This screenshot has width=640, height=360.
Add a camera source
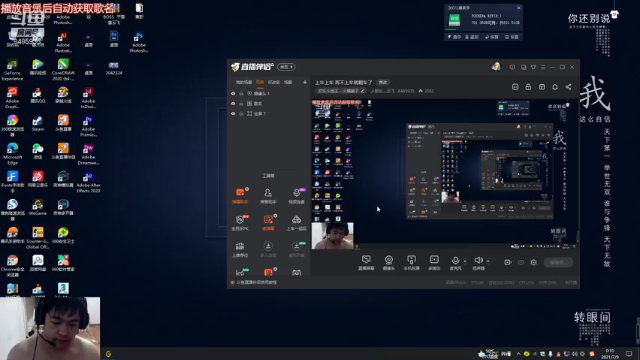389,262
